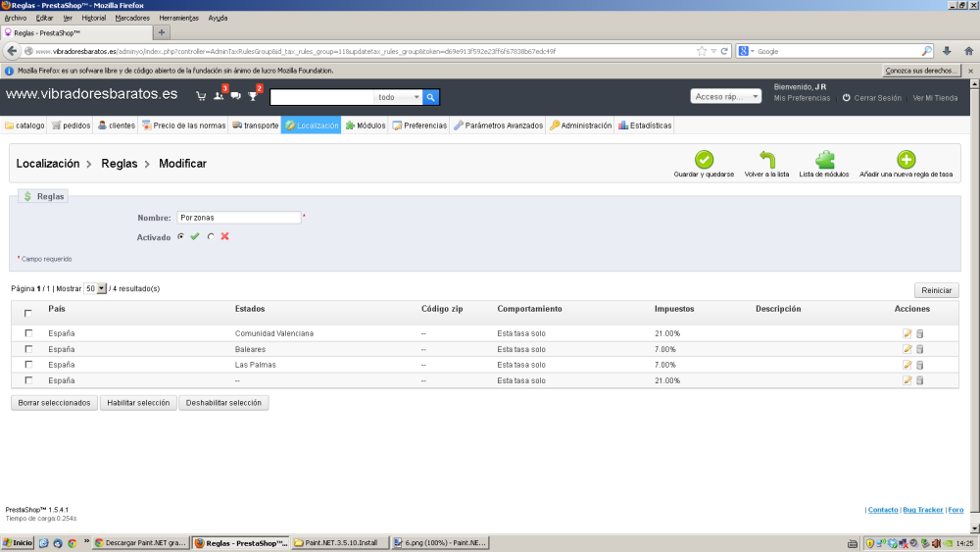The image size is (980, 552).
Task: Click Volver a la lista arrow icon
Action: pyautogui.click(x=767, y=160)
